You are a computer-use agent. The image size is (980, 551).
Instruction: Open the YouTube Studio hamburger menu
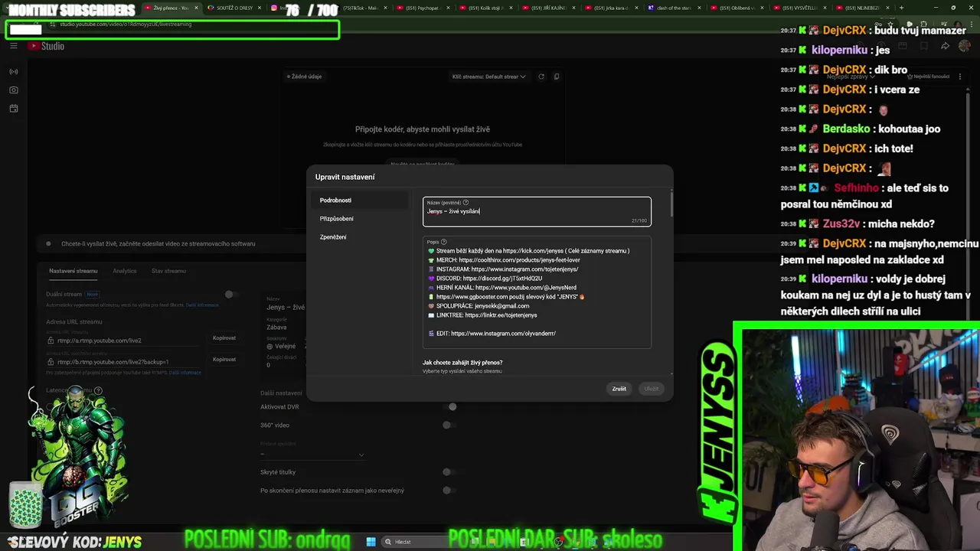(14, 46)
